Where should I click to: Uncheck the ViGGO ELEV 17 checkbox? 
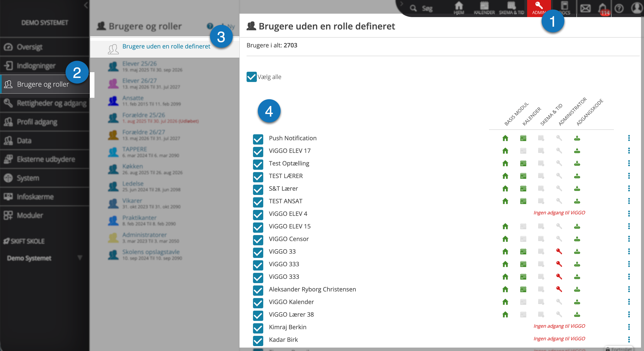(258, 152)
